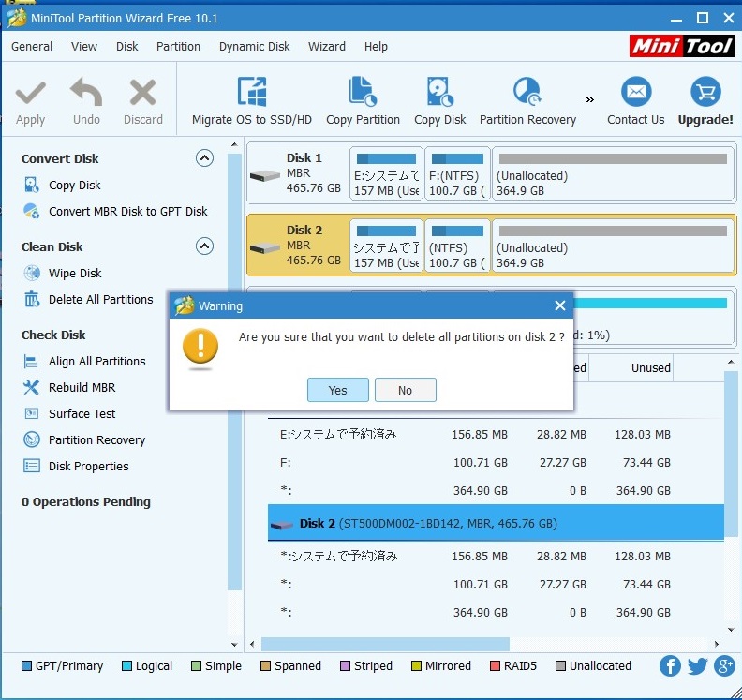Screen dimensions: 742x700
Task: Select the E:システムで予約済み row
Action: (x=496, y=435)
